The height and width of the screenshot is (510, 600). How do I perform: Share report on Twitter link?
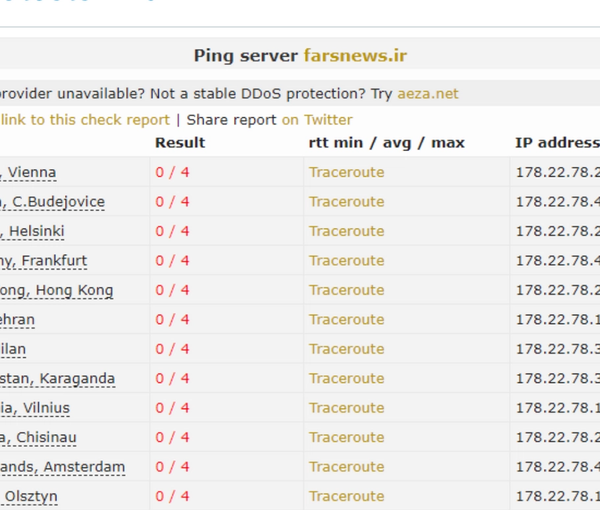[x=317, y=120]
